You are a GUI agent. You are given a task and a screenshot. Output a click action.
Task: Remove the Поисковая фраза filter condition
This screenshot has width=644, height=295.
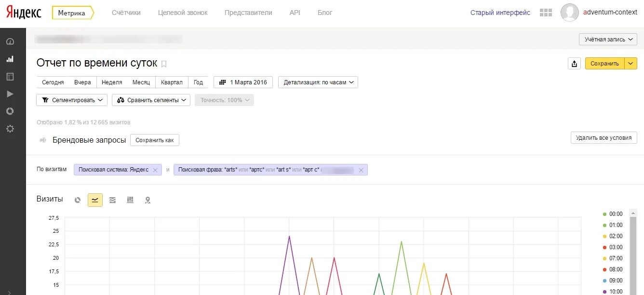[361, 170]
